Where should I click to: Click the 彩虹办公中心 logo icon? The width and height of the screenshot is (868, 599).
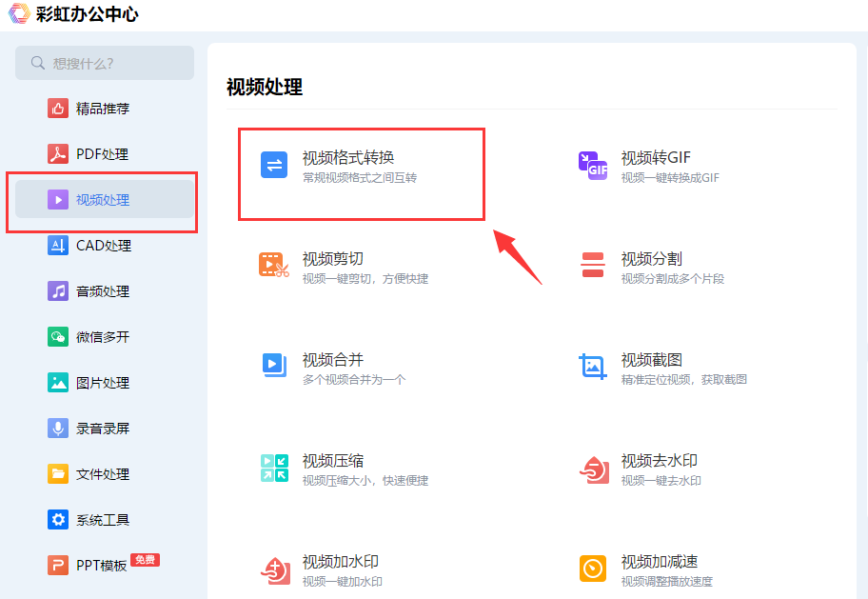coord(19,13)
